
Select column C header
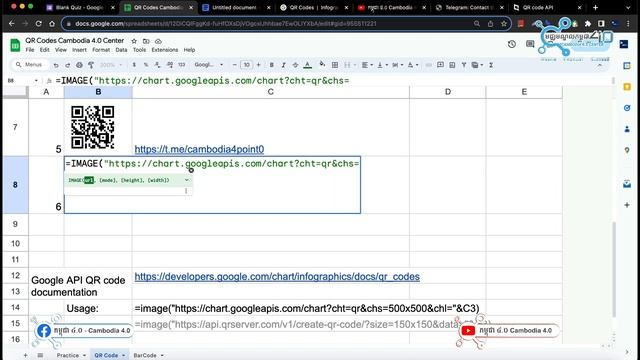click(271, 92)
